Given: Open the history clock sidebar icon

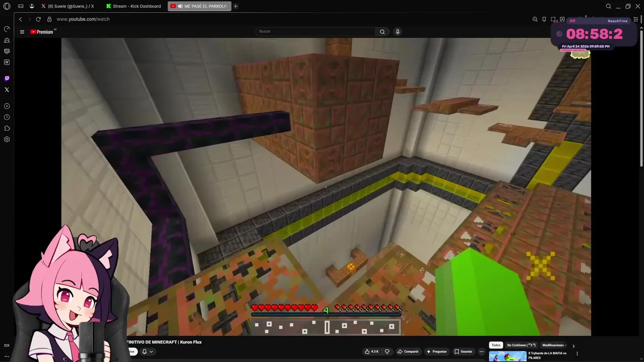Looking at the screenshot, I should [x=7, y=117].
